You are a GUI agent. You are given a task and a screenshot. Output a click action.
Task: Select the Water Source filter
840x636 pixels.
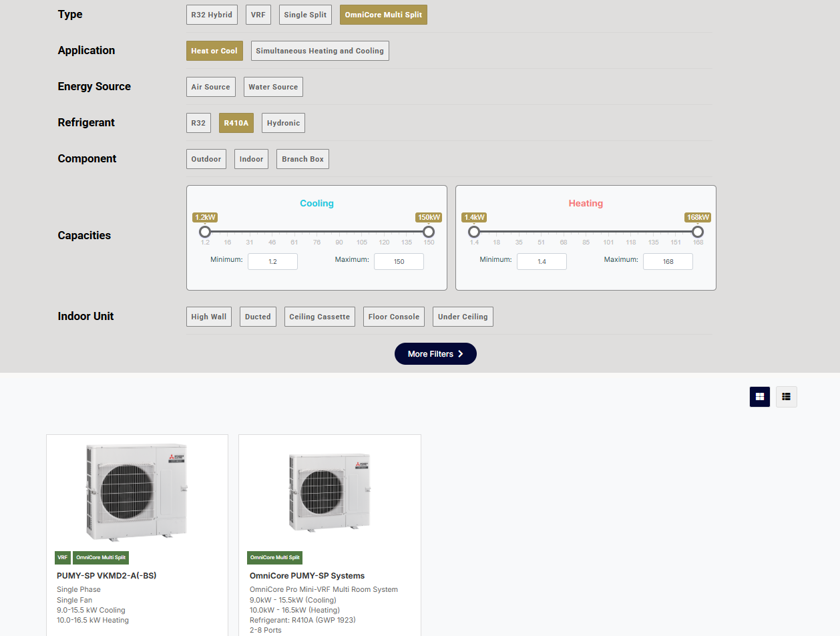point(273,87)
